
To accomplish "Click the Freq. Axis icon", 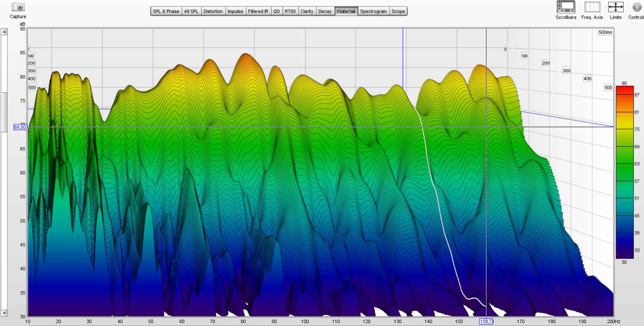I will coord(592,7).
